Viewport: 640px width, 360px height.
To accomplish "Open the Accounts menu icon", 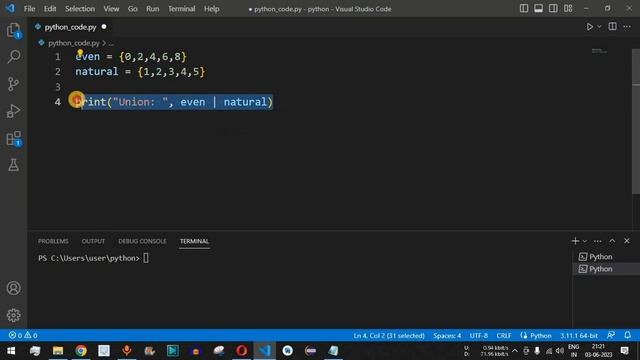I will [x=13, y=288].
